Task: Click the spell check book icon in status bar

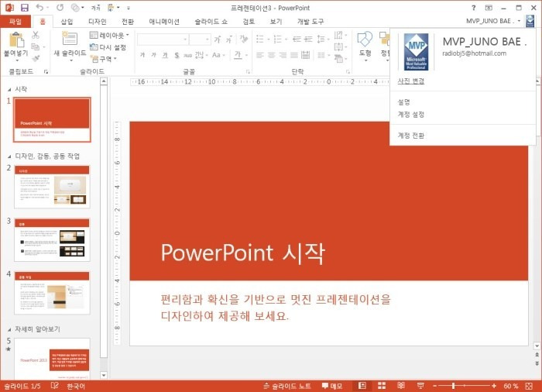Action: [55, 386]
